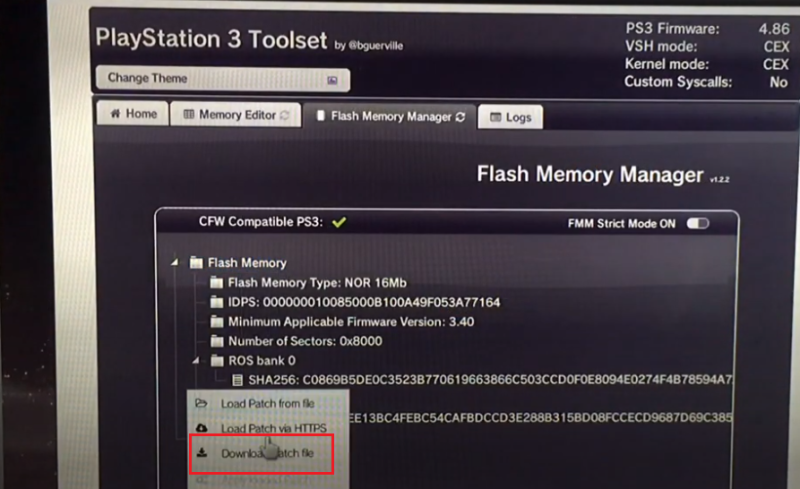Click the Change Theme button
The width and height of the screenshot is (800, 489).
pyautogui.click(x=222, y=79)
